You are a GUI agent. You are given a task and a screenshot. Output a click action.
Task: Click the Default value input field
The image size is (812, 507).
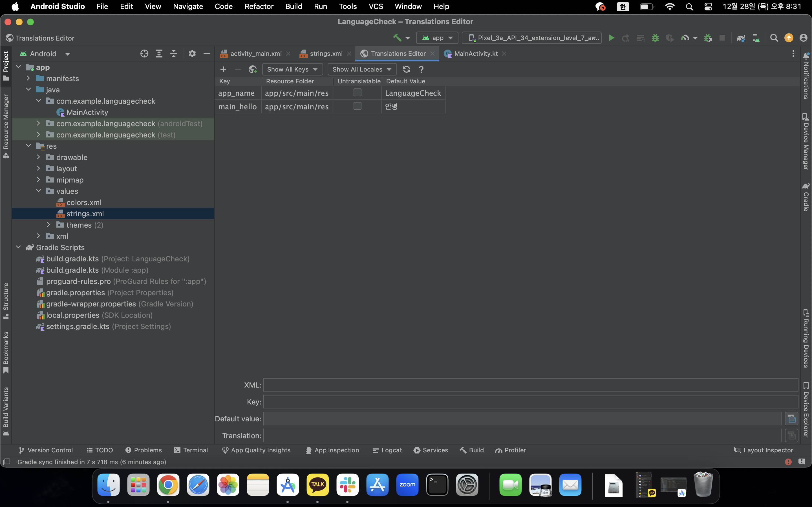[x=522, y=419]
